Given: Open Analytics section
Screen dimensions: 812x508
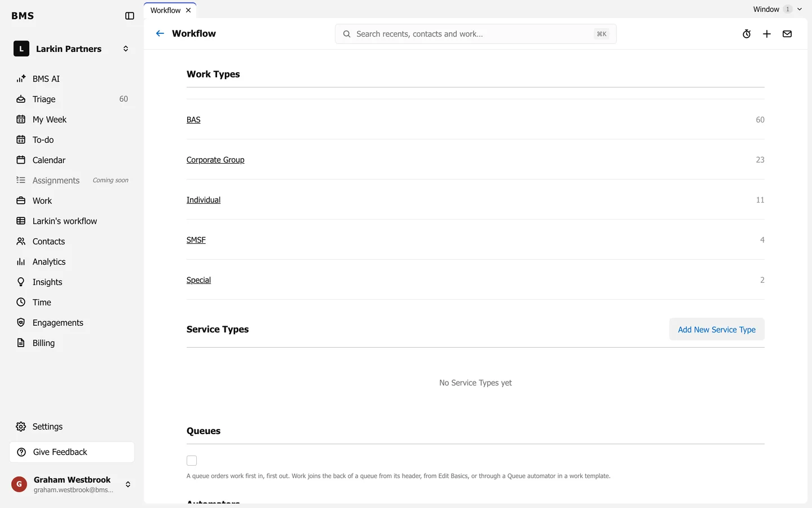Looking at the screenshot, I should pos(72,261).
